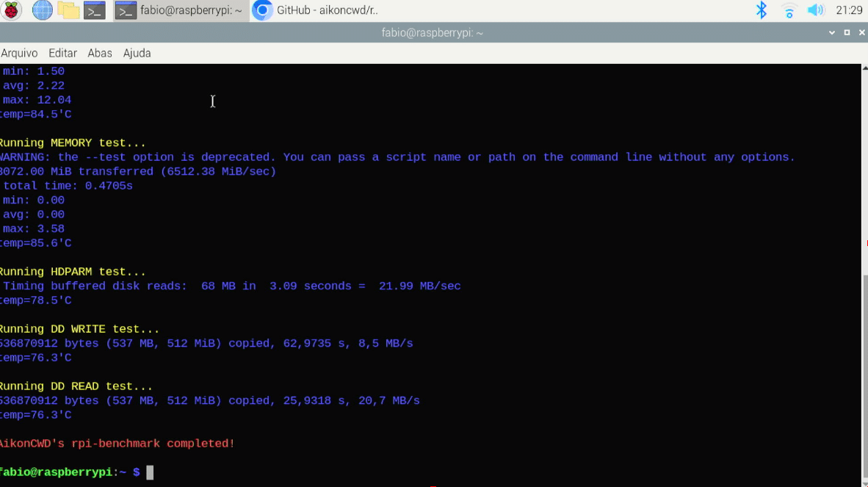
Task: Open the Ajuda menu
Action: click(x=137, y=53)
